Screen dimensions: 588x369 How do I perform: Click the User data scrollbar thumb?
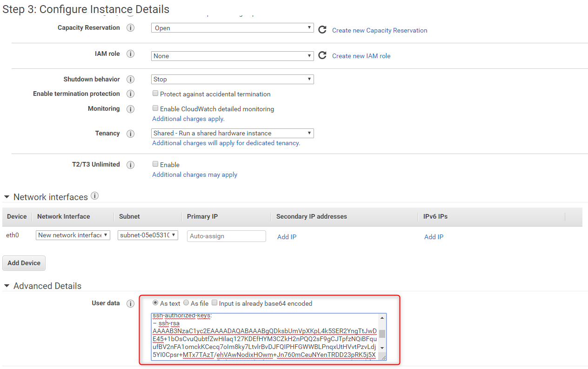[x=382, y=334]
